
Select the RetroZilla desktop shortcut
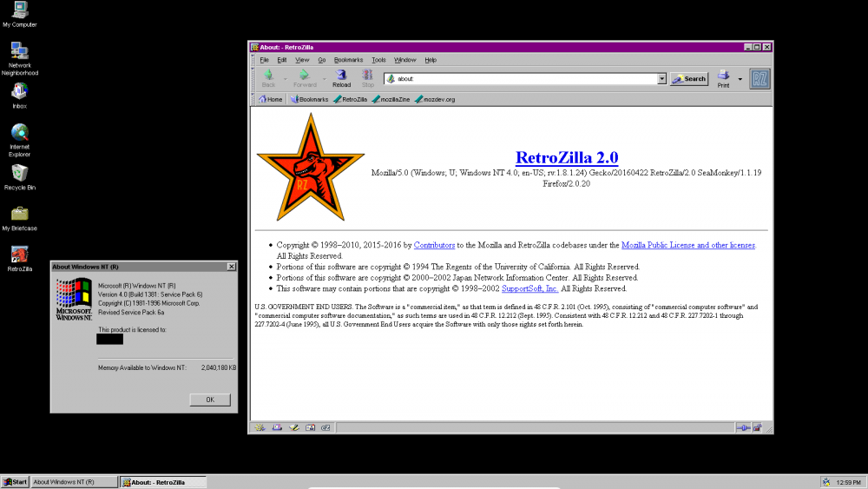20,259
